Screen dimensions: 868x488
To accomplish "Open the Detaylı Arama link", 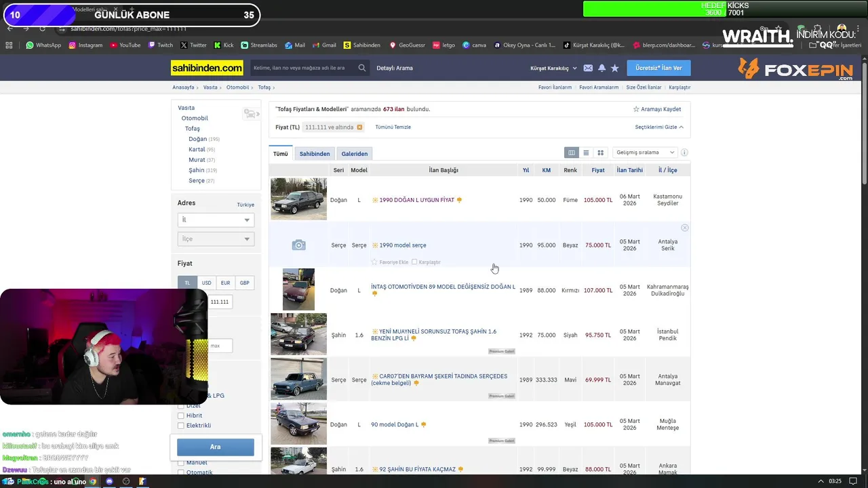I will [x=395, y=68].
